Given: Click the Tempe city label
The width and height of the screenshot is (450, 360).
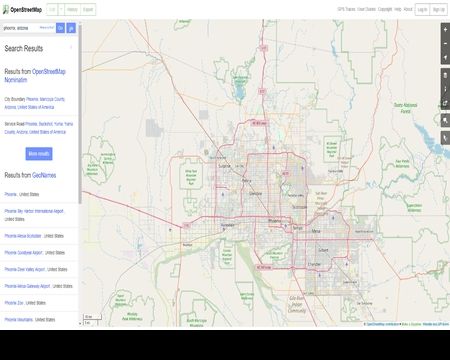Looking at the screenshot, I should click(x=297, y=228).
